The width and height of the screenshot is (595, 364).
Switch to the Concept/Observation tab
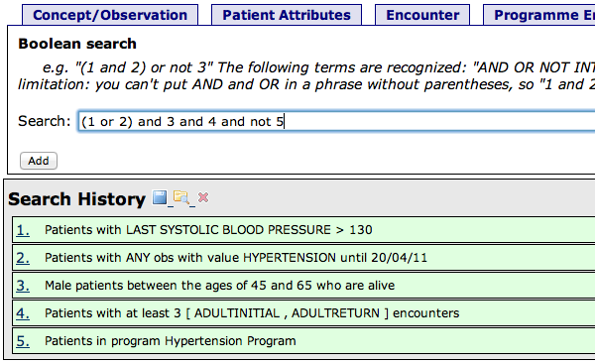[110, 15]
